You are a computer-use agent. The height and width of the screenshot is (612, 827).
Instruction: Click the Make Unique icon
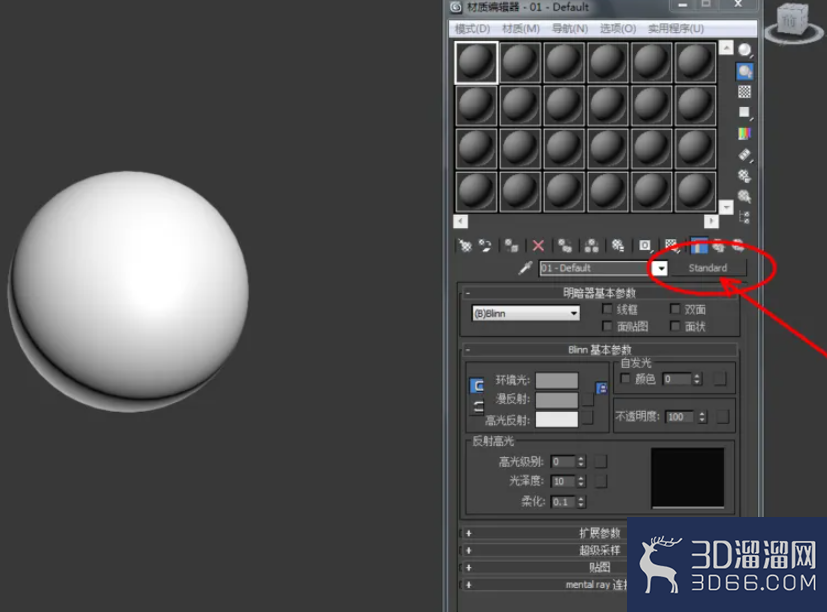(591, 245)
